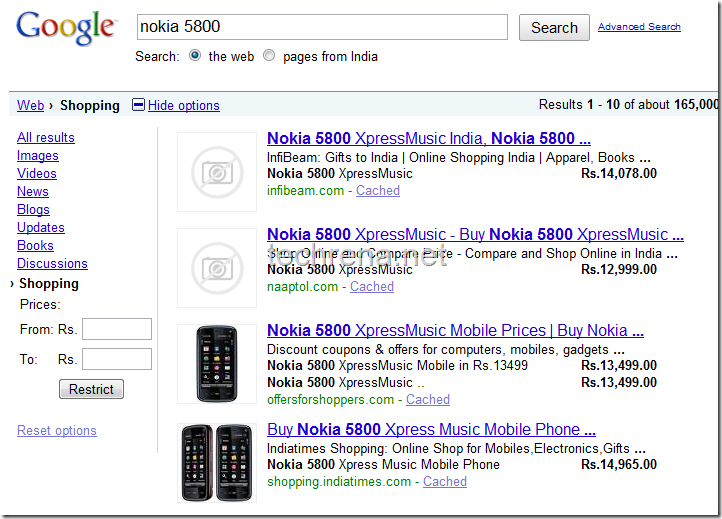Open the offersforshoppers.com Nokia phone thumbnail
The height and width of the screenshot is (519, 722).
[217, 364]
